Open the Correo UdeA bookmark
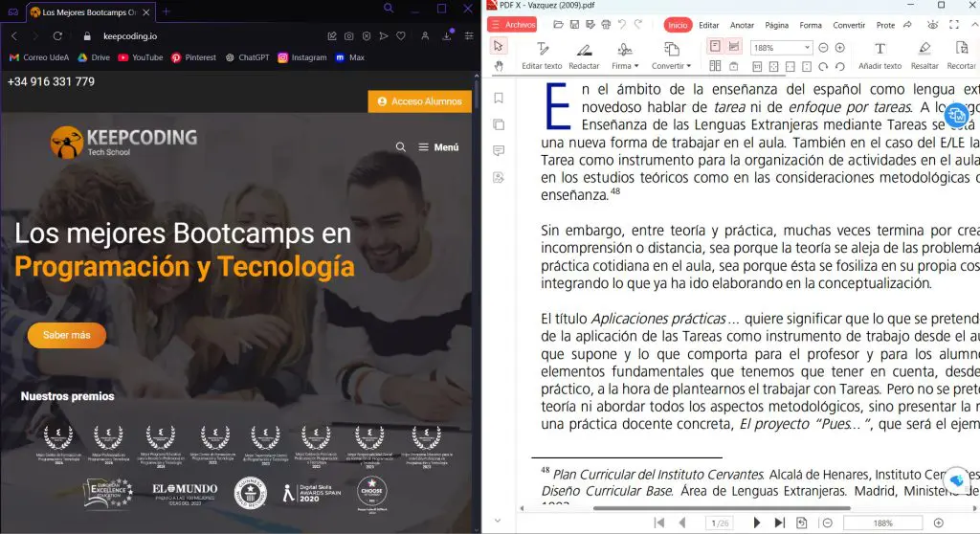Viewport: 980px width, 534px height. tap(38, 57)
